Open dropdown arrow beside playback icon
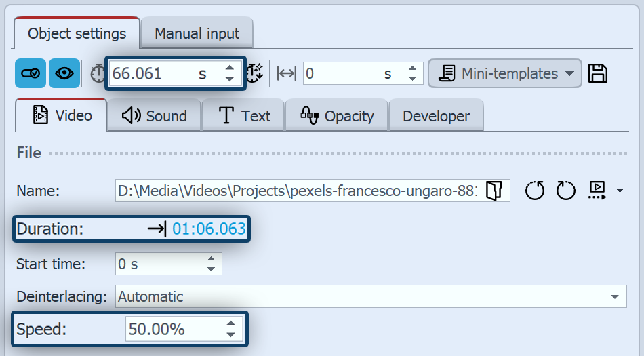 point(620,191)
